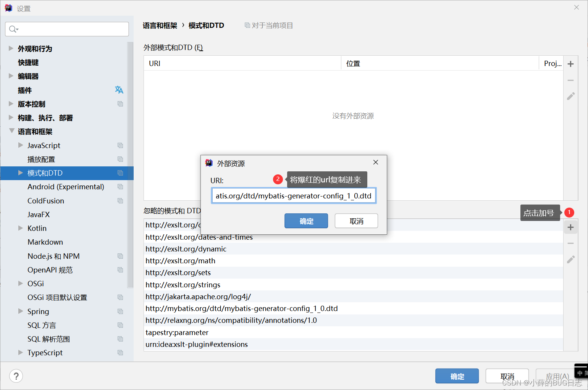
Task: Click the project-level icon beside SQL 方言
Action: tap(120, 325)
